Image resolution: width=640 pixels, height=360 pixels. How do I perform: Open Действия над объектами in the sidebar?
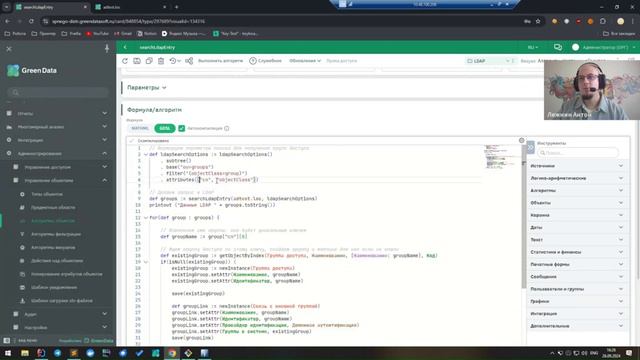pos(57,261)
